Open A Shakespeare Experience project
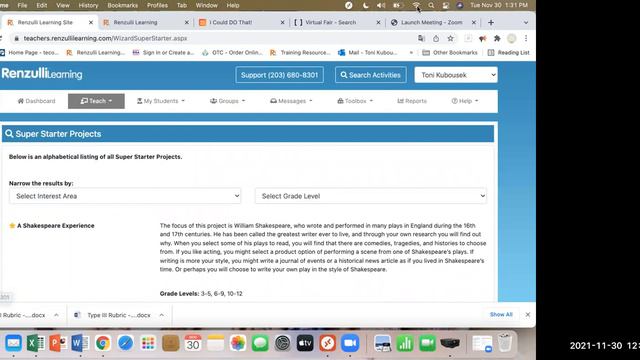This screenshot has height=360, width=640. click(56, 226)
